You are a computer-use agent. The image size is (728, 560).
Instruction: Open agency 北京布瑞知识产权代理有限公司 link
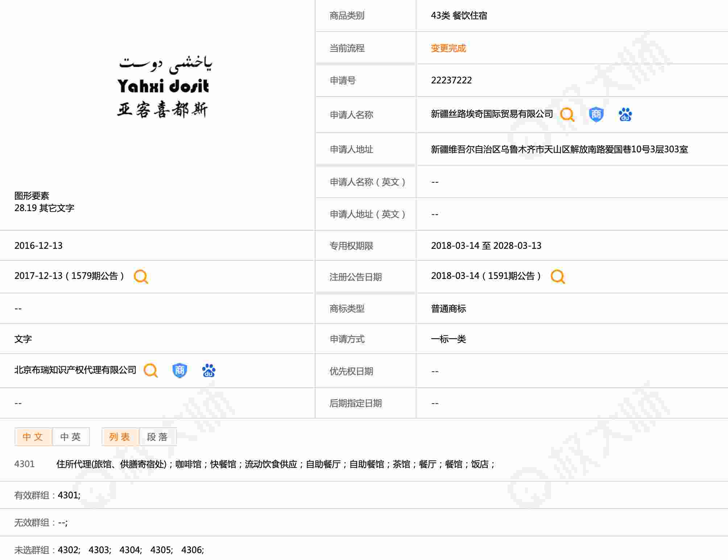point(75,370)
